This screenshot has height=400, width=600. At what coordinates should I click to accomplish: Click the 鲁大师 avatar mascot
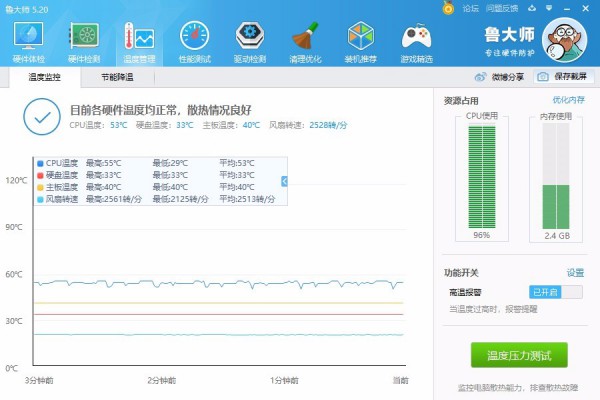click(564, 40)
